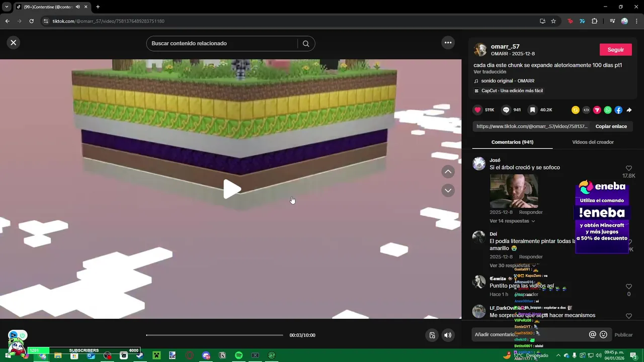The width and height of the screenshot is (644, 362).
Task: Open more share options arrow
Action: (629, 110)
